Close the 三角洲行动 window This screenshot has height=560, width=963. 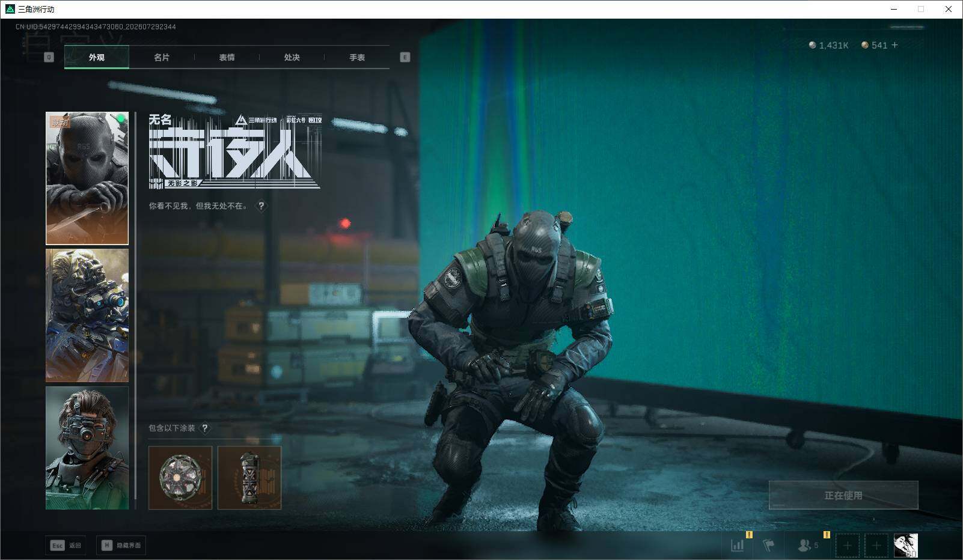(949, 9)
